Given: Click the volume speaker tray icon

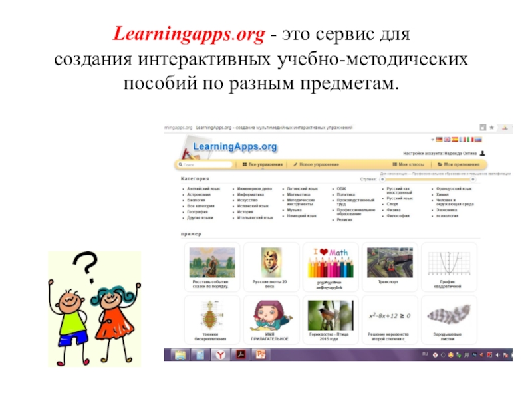Looking at the screenshot, I should [497, 355].
